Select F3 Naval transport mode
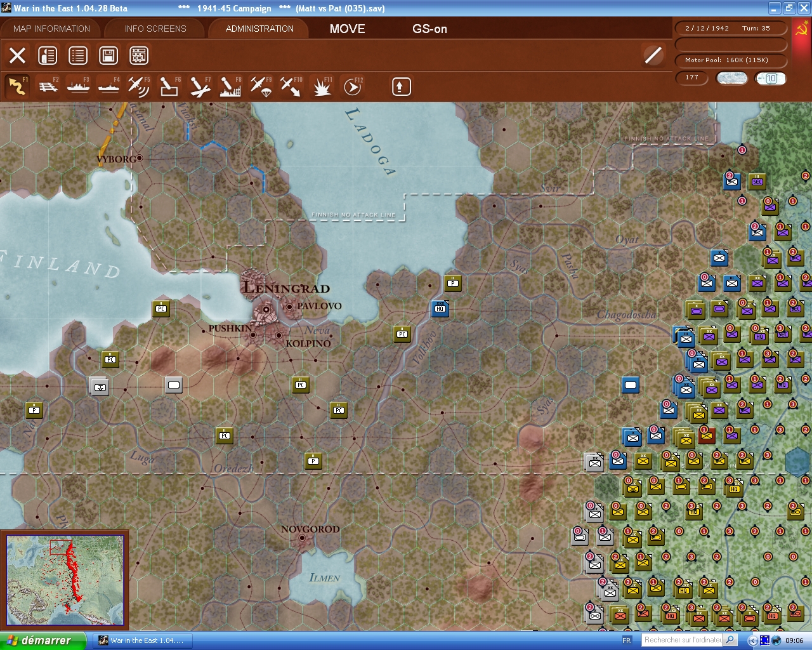The height and width of the screenshot is (650, 812). [x=78, y=86]
